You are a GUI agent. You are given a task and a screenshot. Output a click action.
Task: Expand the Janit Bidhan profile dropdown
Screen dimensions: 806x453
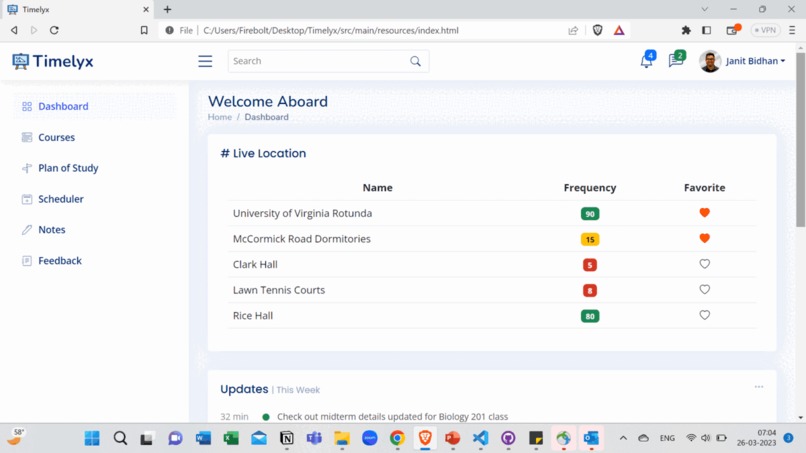click(x=755, y=61)
